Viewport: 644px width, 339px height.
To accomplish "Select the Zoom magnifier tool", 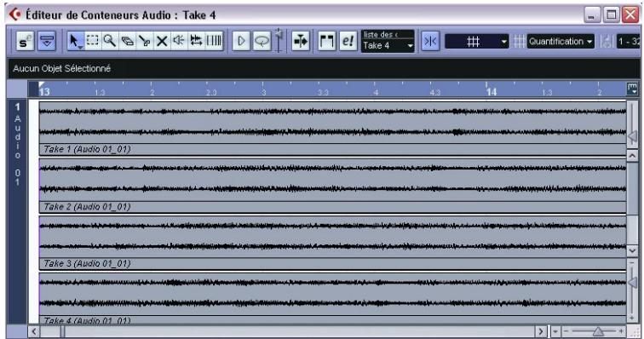I will coord(110,41).
